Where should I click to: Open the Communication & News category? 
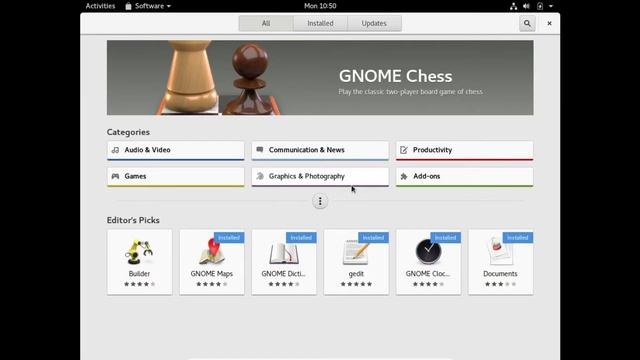click(320, 151)
